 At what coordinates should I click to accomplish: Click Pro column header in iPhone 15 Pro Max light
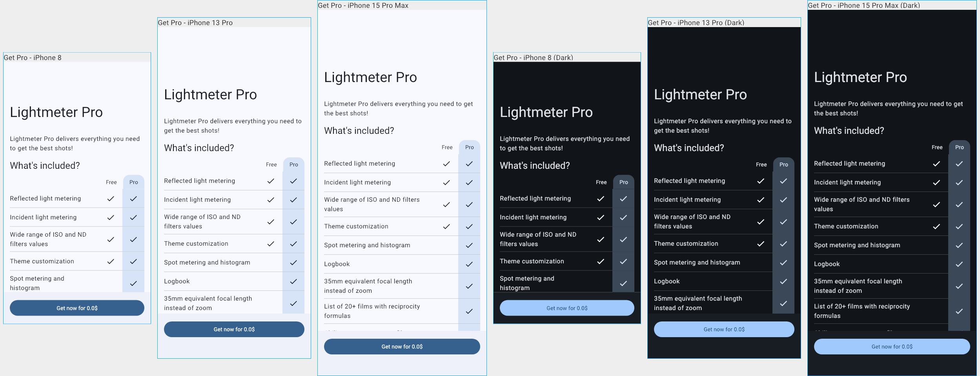(x=470, y=148)
